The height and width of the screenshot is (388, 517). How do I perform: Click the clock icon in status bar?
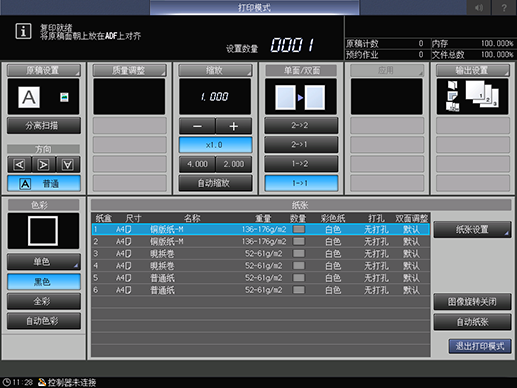point(7,382)
